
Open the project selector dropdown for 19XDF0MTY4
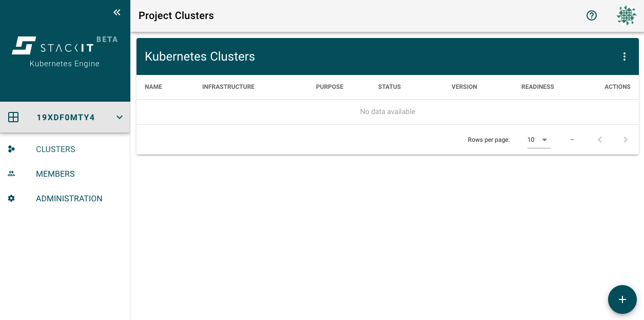[x=119, y=117]
